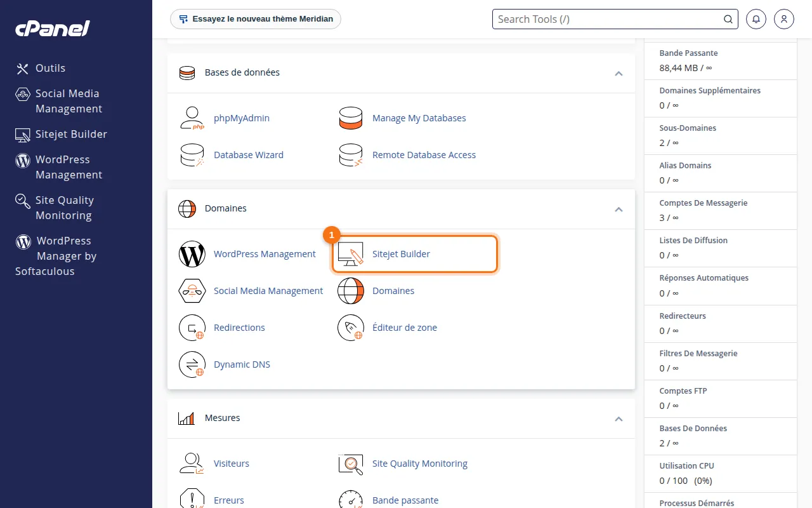Click the cPanel logo
Viewport: 812px width, 508px height.
coord(53,29)
